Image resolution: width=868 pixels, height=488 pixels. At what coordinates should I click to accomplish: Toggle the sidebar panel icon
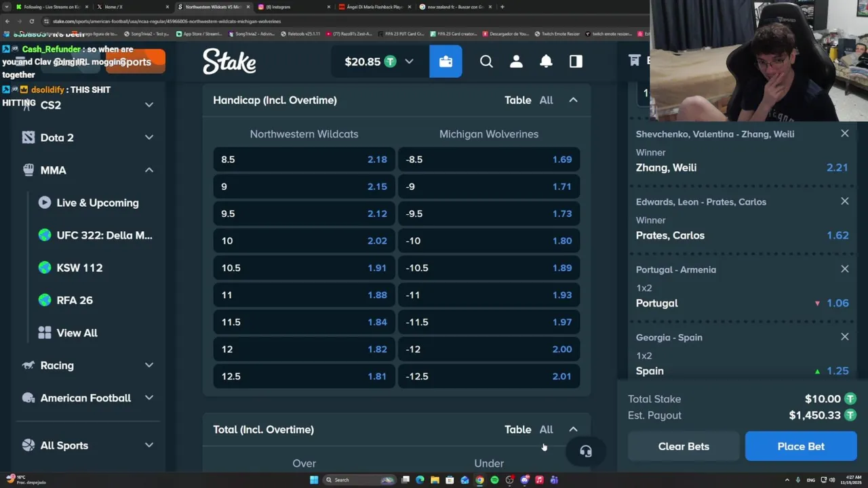click(576, 62)
